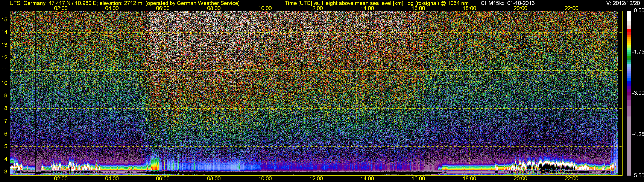
Task: Click '(operated by German Weather Service)' text
Action: (x=193, y=3)
